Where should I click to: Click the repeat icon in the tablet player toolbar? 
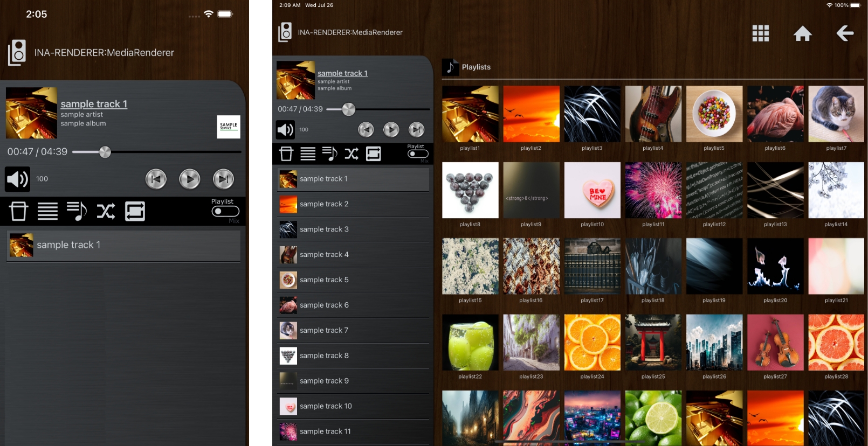point(373,154)
